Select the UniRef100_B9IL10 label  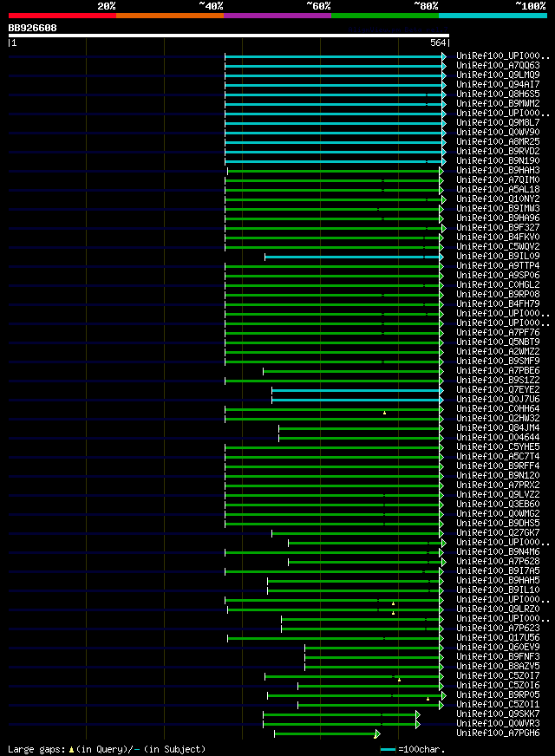pos(498,590)
